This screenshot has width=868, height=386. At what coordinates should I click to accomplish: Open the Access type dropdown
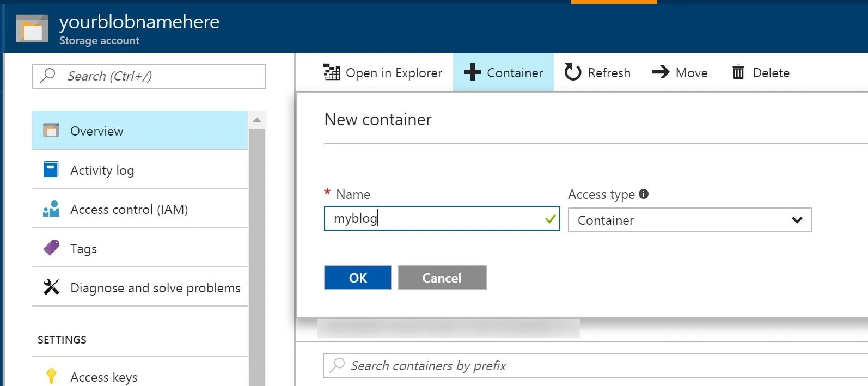(x=689, y=220)
